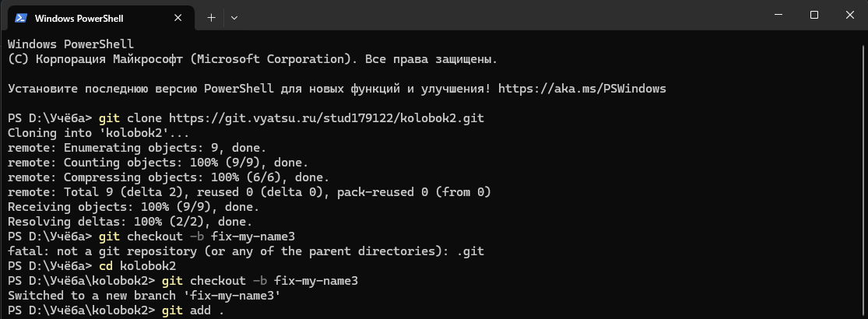Screen dimensions: 868x319
Task: Close the terminal window
Action: (x=849, y=15)
